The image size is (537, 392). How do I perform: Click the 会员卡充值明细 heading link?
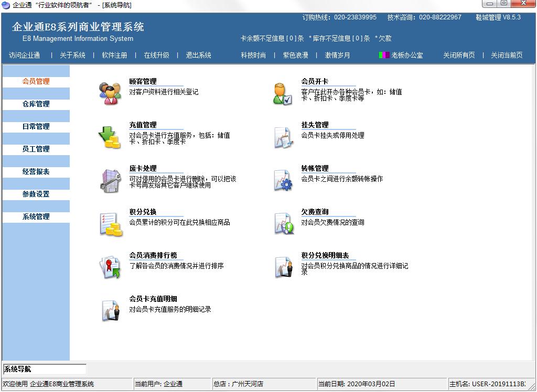[x=153, y=299]
